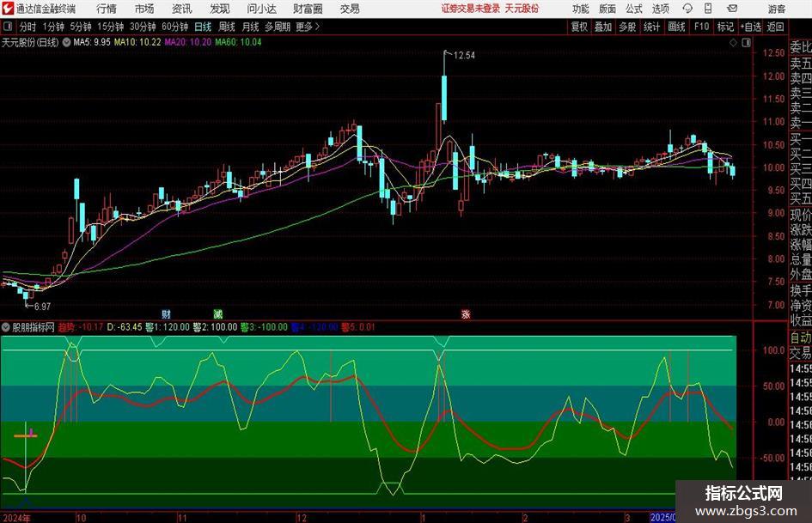Screen dimensions: 812x523
Task: Click the 自动 label in right panel
Action: pos(801,338)
